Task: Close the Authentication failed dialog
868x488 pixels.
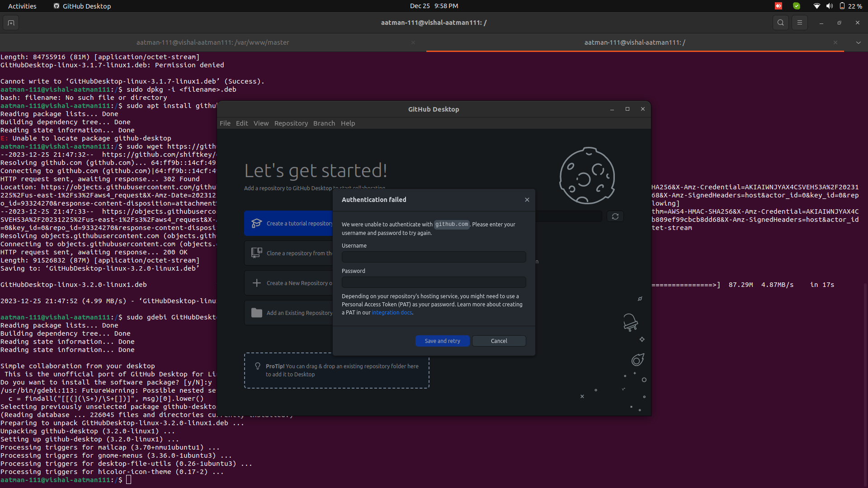Action: tap(527, 200)
